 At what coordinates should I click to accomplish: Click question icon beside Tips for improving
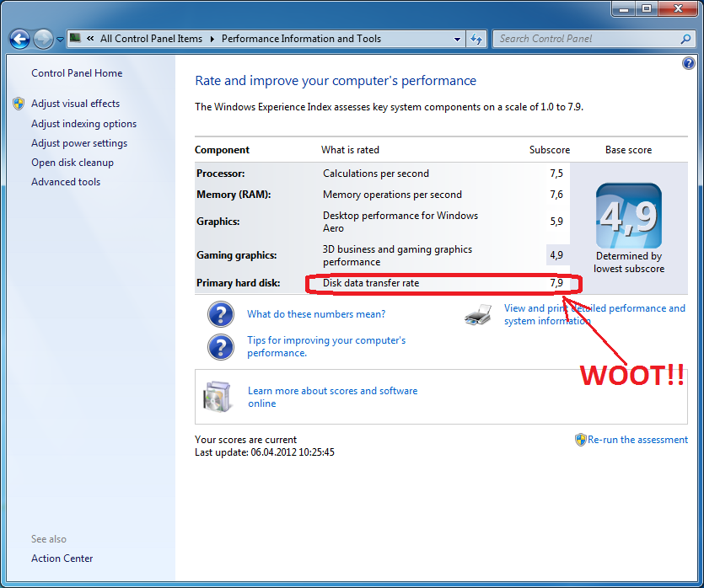click(x=220, y=347)
